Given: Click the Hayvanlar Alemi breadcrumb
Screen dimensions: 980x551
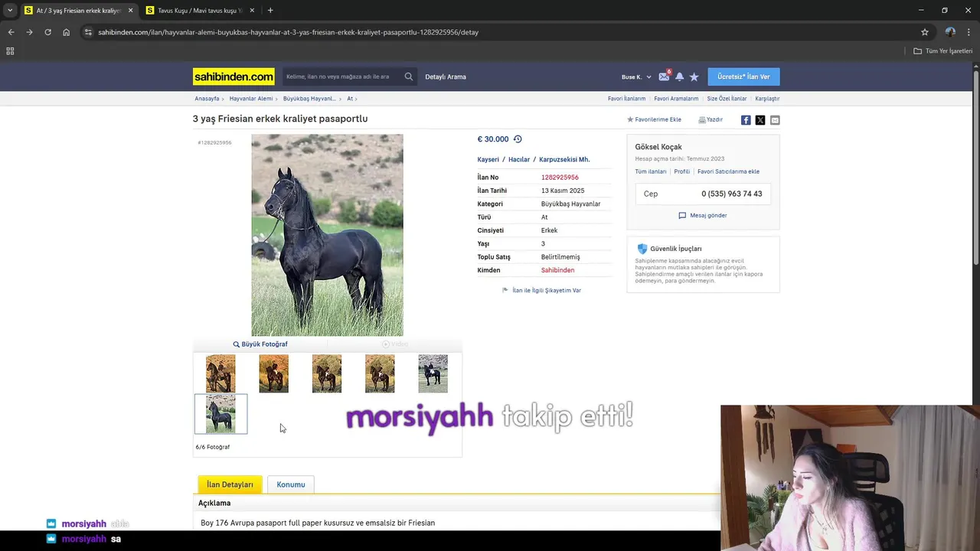Looking at the screenshot, I should pos(251,99).
